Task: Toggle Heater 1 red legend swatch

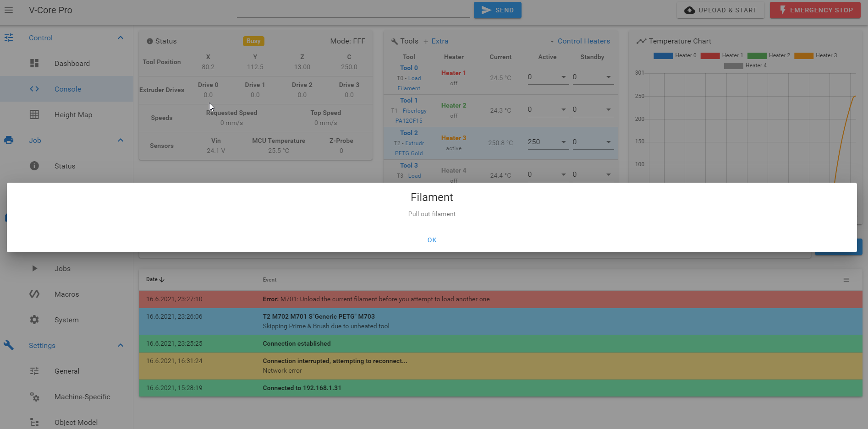Action: point(710,56)
